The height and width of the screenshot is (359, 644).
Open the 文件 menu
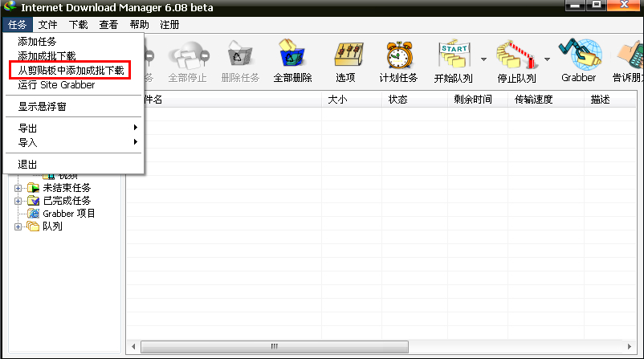(47, 25)
